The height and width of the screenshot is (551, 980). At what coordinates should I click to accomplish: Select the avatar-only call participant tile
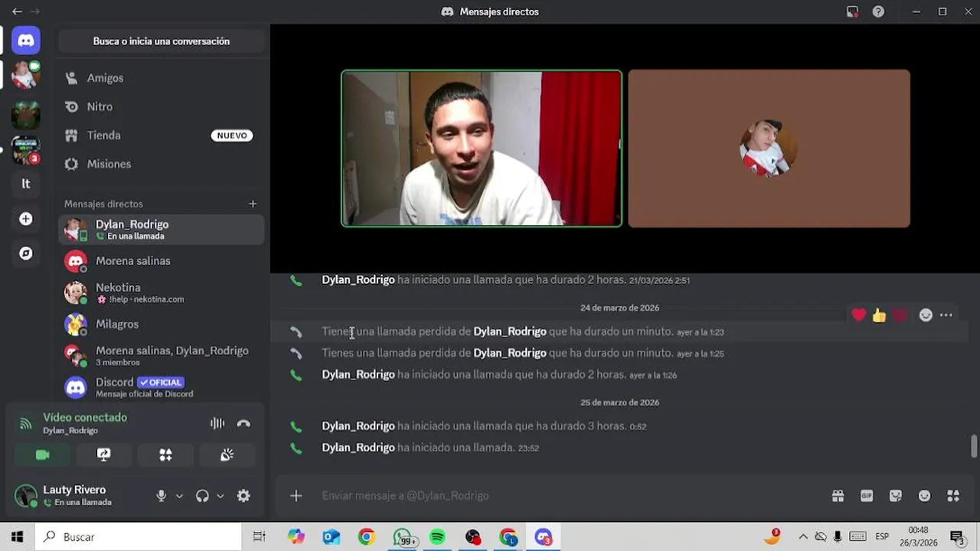(x=769, y=148)
